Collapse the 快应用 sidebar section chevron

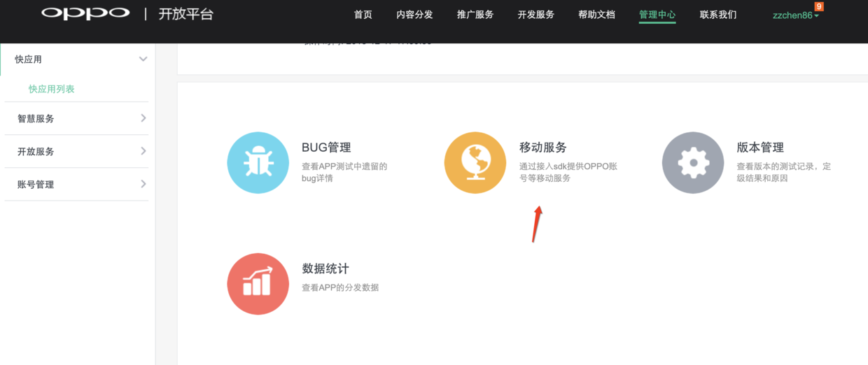143,59
